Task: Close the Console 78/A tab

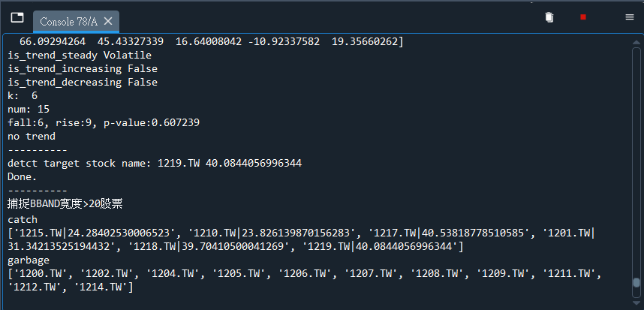Action: [x=108, y=21]
